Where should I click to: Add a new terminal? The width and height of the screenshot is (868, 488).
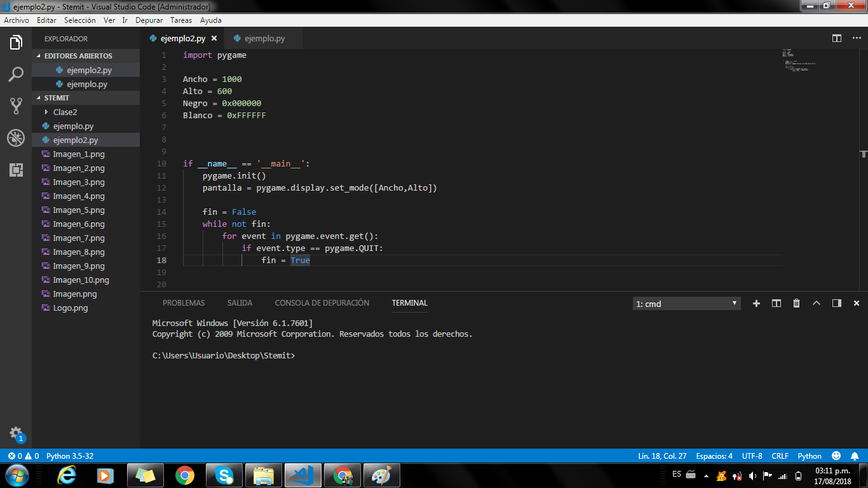[756, 303]
